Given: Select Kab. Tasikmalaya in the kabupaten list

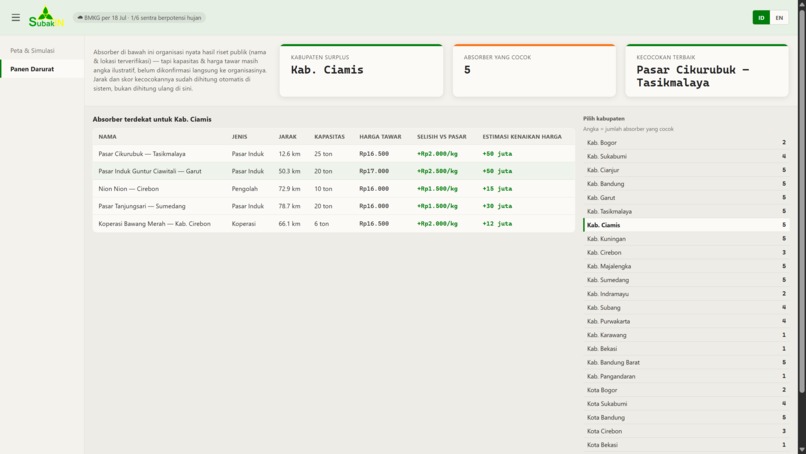Looking at the screenshot, I should point(686,211).
